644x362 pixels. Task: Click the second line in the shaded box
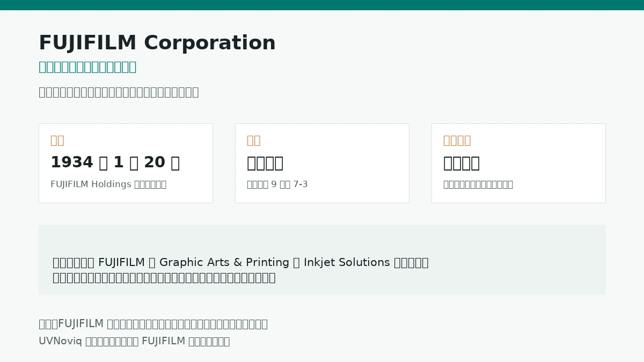tap(164, 278)
